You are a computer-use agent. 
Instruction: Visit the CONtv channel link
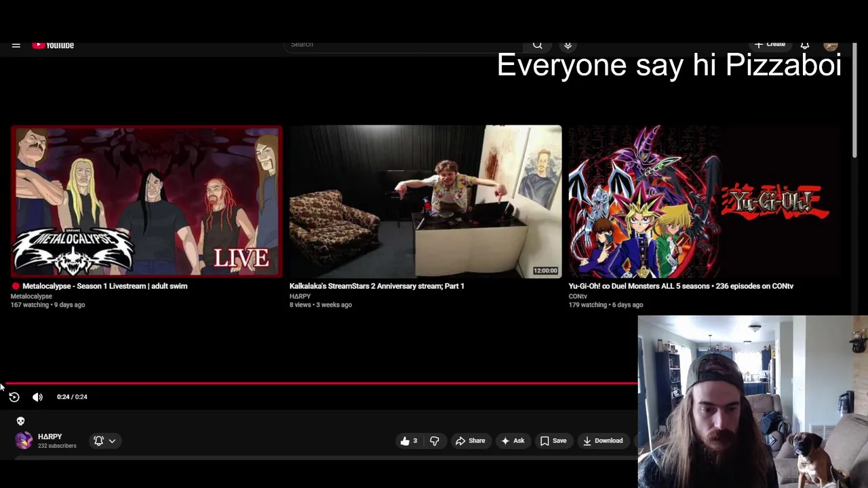tap(578, 296)
